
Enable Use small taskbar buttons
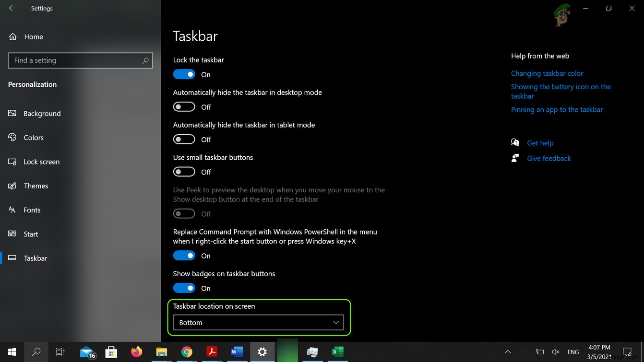[x=184, y=172]
